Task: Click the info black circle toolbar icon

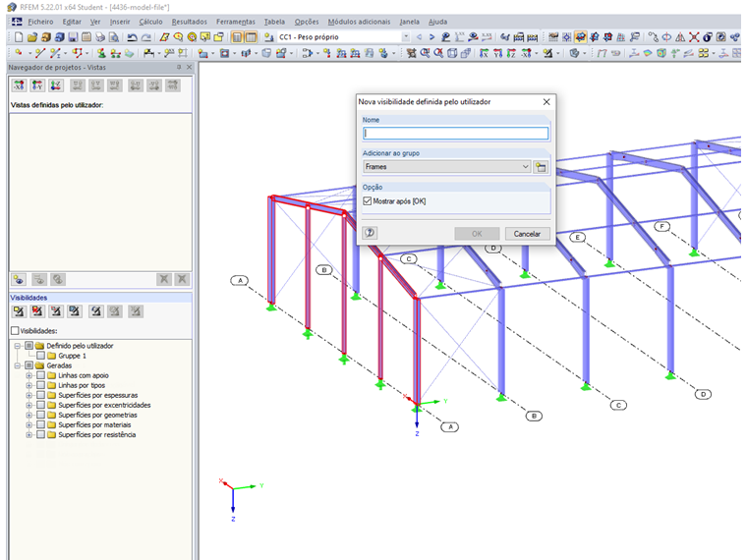Action: pyautogui.click(x=708, y=37)
